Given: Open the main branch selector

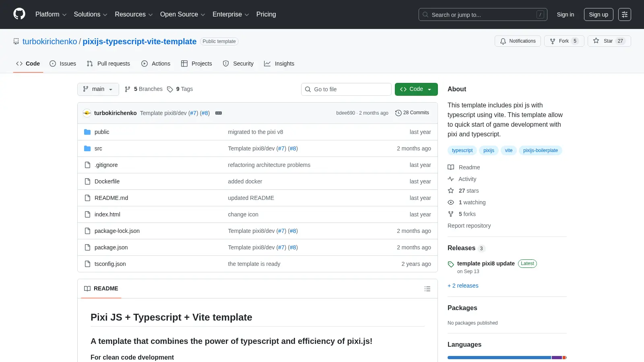Looking at the screenshot, I should click(98, 89).
